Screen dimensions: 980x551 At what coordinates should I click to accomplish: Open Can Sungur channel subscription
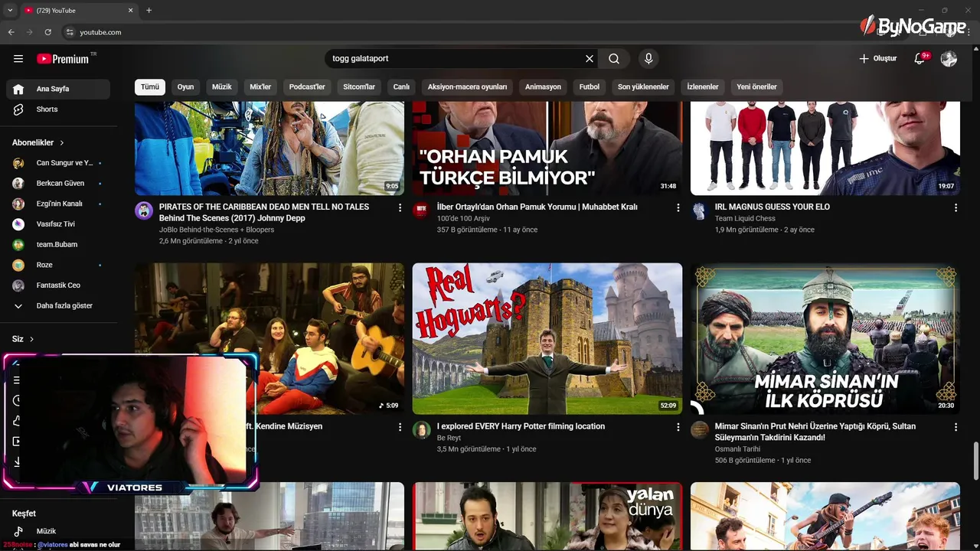point(58,163)
